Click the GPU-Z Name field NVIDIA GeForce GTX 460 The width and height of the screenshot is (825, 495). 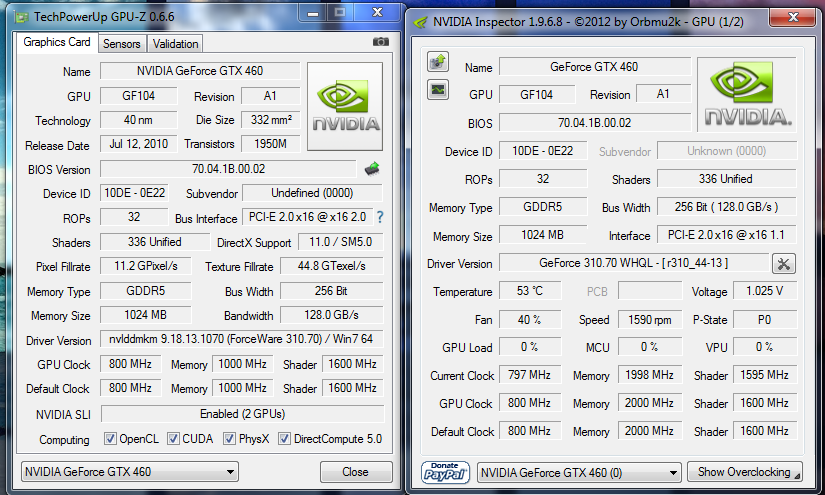200,71
